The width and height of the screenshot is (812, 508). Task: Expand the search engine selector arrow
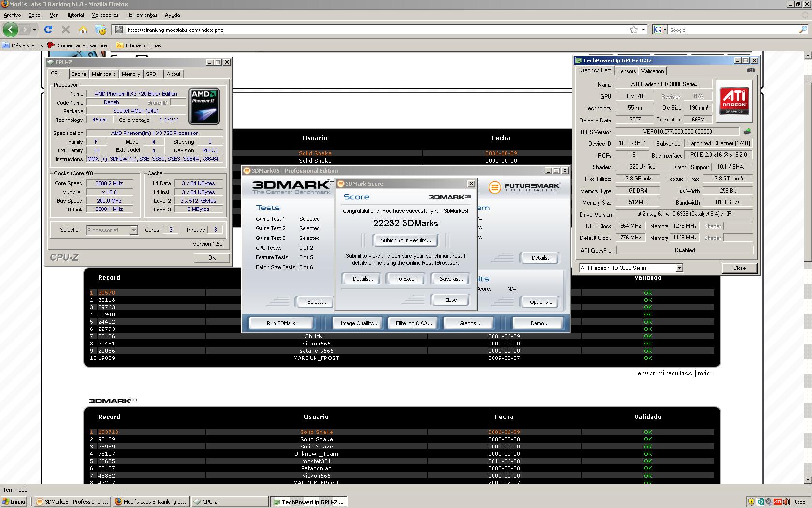[x=665, y=30]
